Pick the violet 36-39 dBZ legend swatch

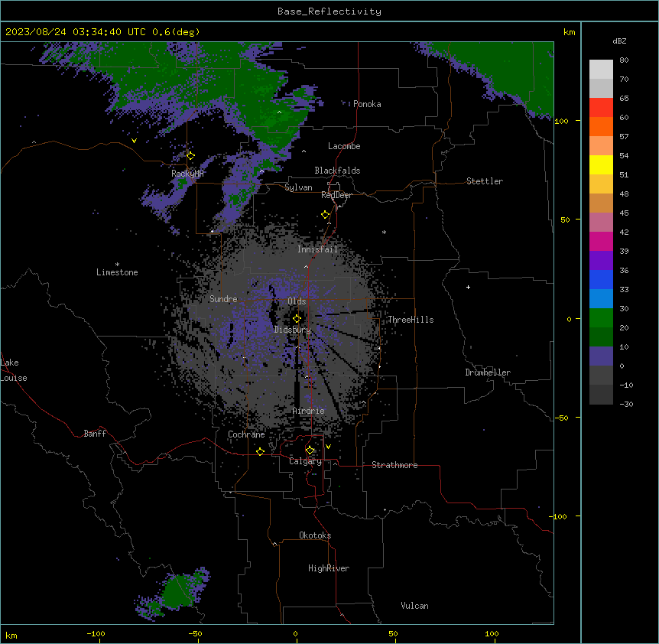(x=601, y=261)
